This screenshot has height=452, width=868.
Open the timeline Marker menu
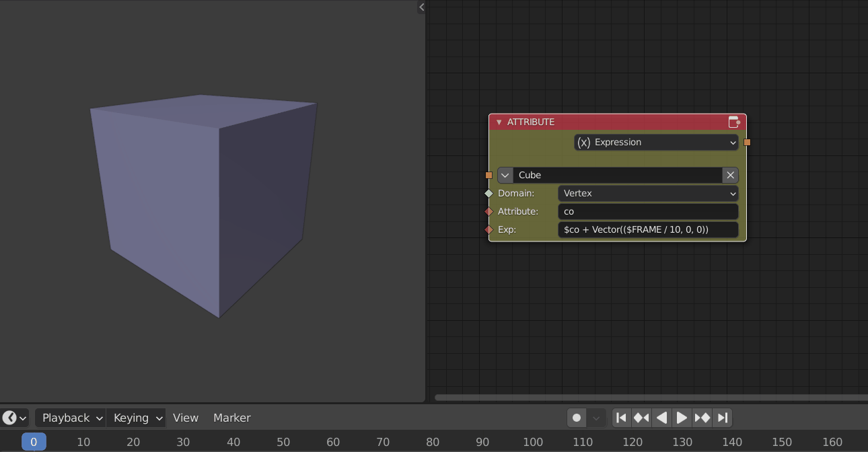(x=232, y=418)
